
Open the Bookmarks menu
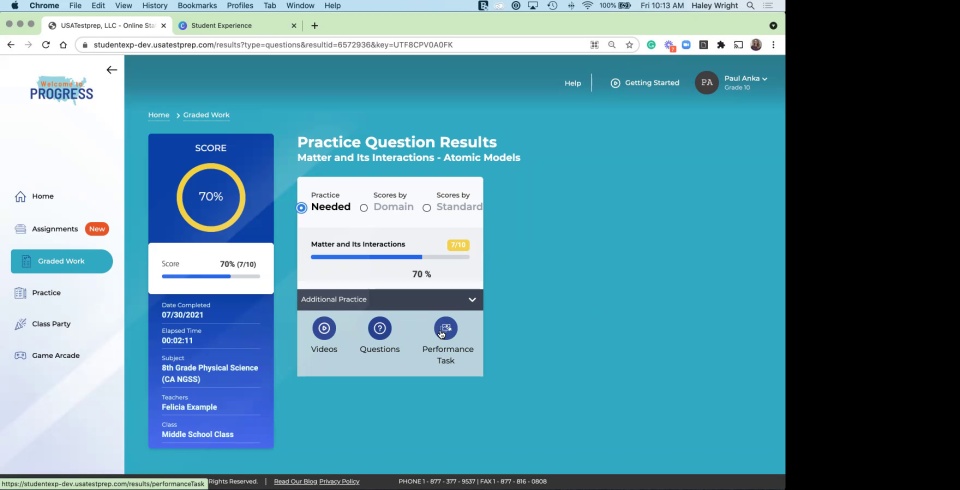coord(197,6)
